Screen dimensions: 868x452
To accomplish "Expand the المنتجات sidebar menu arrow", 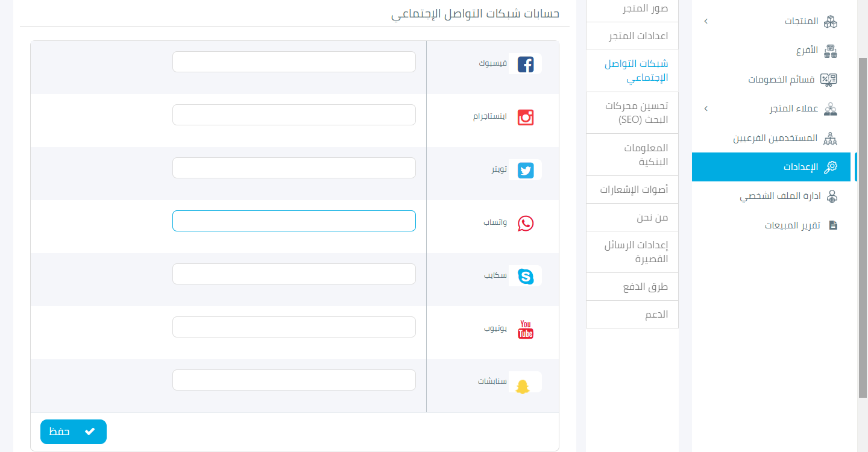I will point(706,22).
